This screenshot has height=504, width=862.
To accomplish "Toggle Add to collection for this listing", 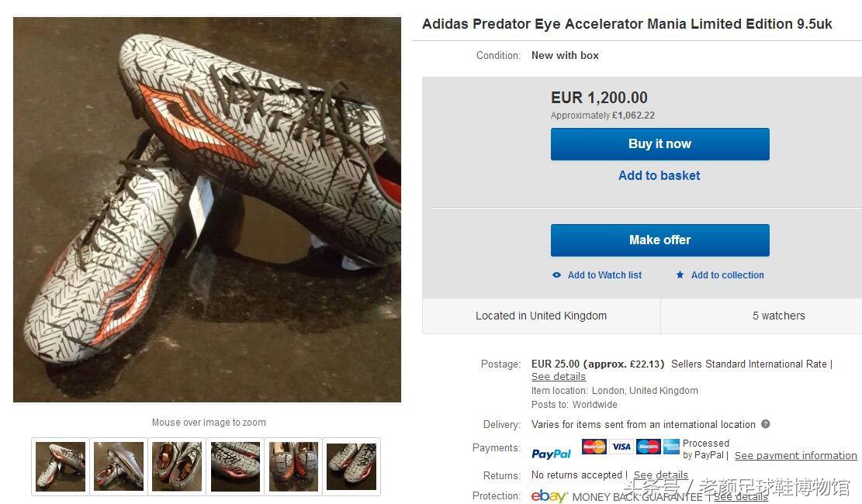I will (727, 274).
